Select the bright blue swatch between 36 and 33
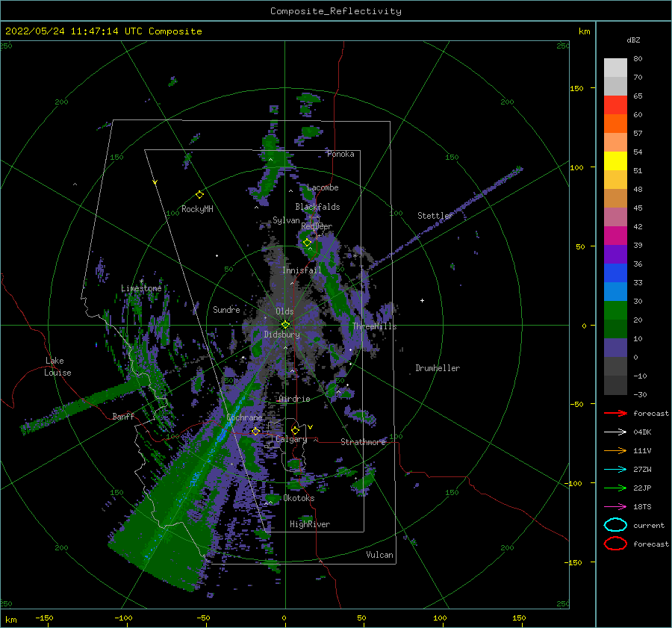This screenshot has height=628, width=672. (615, 273)
